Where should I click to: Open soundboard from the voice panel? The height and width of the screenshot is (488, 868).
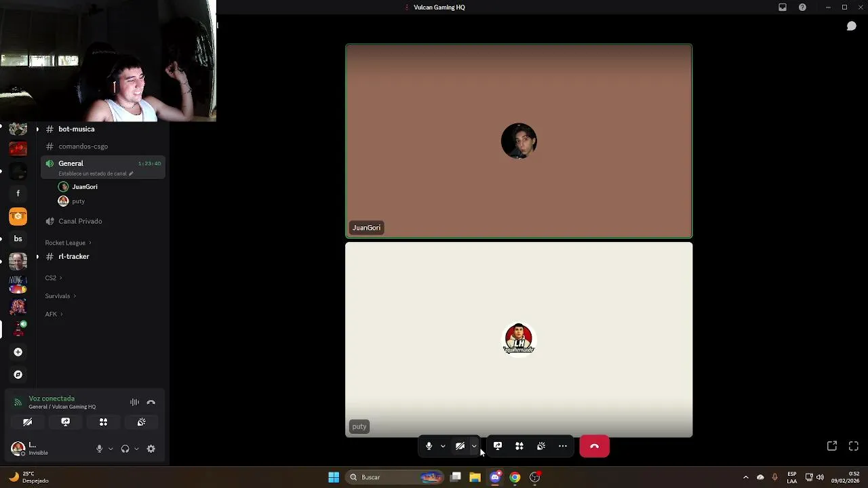[141, 422]
